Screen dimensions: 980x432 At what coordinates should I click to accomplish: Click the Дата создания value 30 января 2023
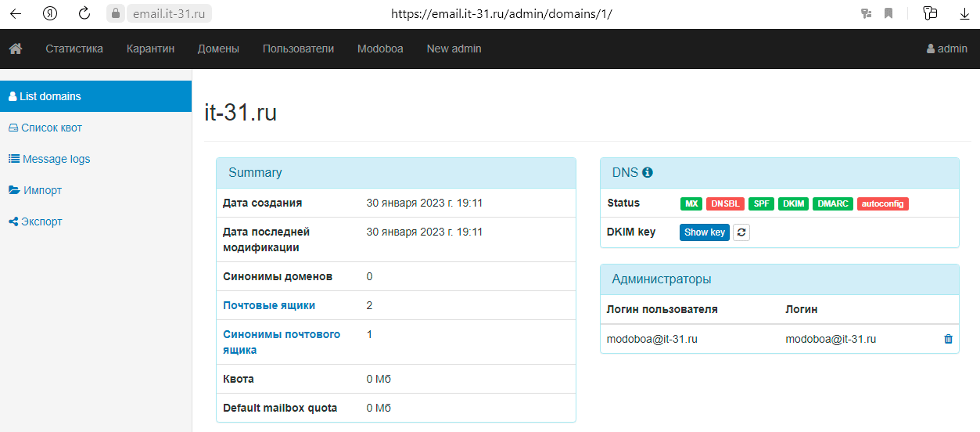click(x=425, y=203)
